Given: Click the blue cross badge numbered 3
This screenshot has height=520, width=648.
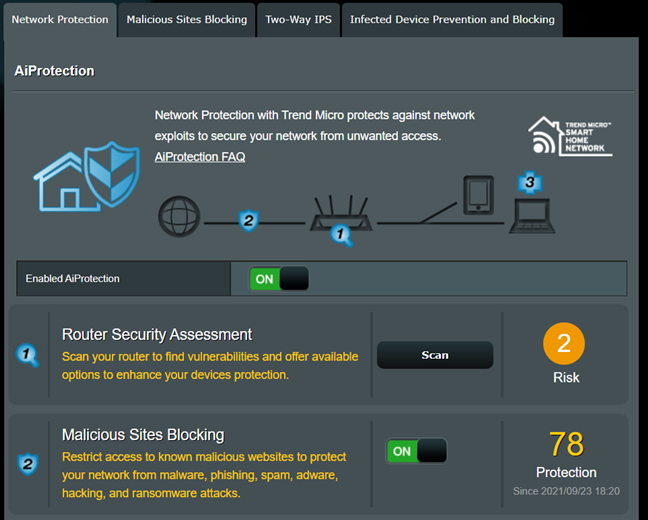Looking at the screenshot, I should (x=530, y=182).
